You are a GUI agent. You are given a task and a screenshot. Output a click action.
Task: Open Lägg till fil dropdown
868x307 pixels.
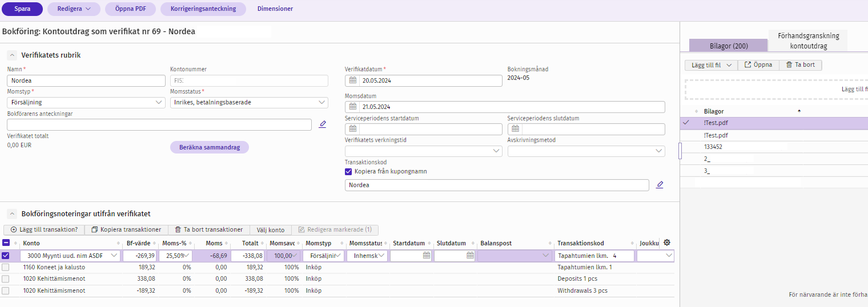coord(711,65)
